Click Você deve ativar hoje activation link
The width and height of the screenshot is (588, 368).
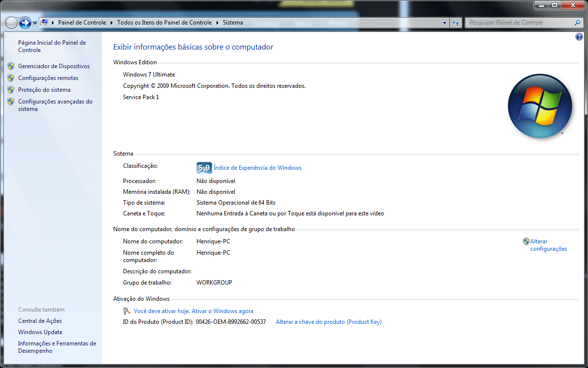pyautogui.click(x=194, y=311)
